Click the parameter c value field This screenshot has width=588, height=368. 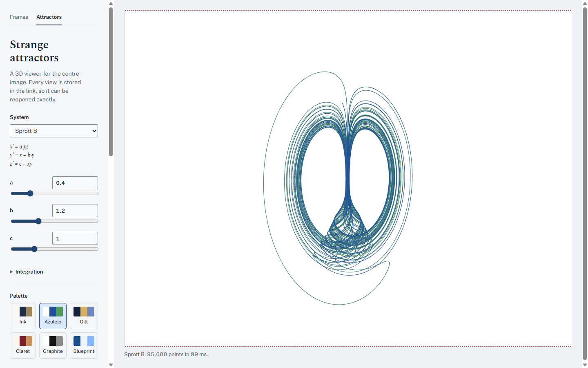(75, 238)
